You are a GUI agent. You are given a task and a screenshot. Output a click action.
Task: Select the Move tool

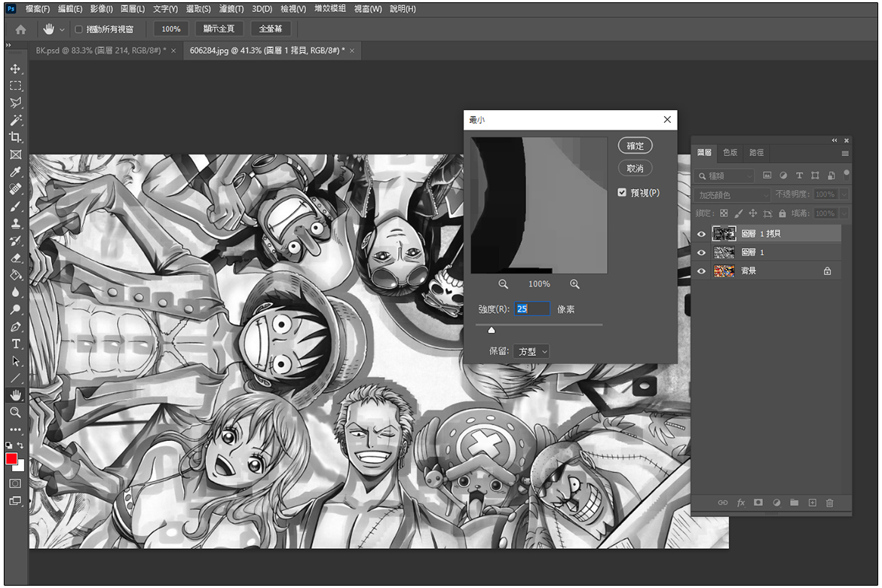click(x=15, y=69)
